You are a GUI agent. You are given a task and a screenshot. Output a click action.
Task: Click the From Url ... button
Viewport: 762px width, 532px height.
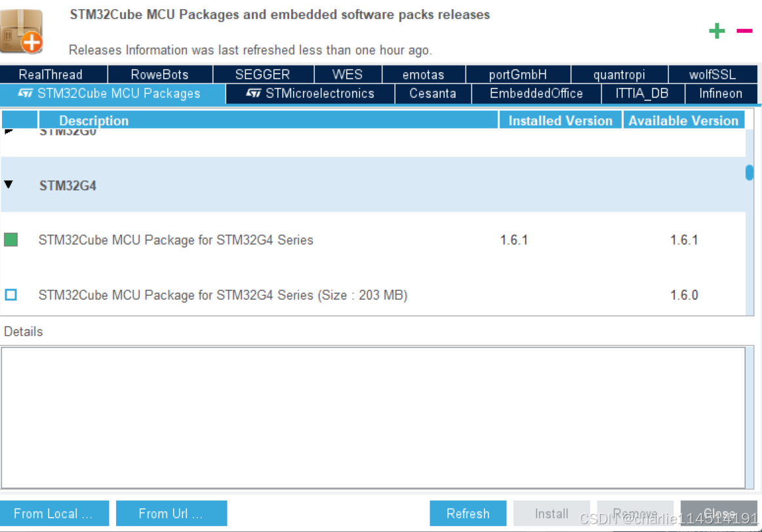172,514
